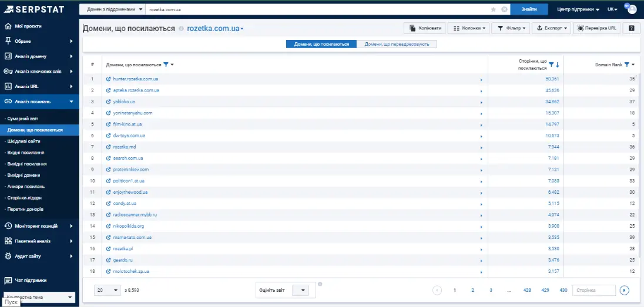Expand row arrow for film-kino.at.ua
The height and width of the screenshot is (307, 644).
point(481,124)
